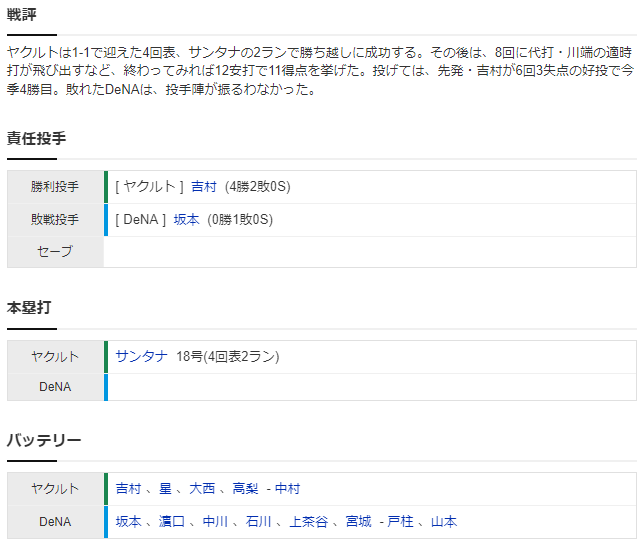Open 中川 pitcher link
Screen dimensions: 640x549
click(215, 522)
